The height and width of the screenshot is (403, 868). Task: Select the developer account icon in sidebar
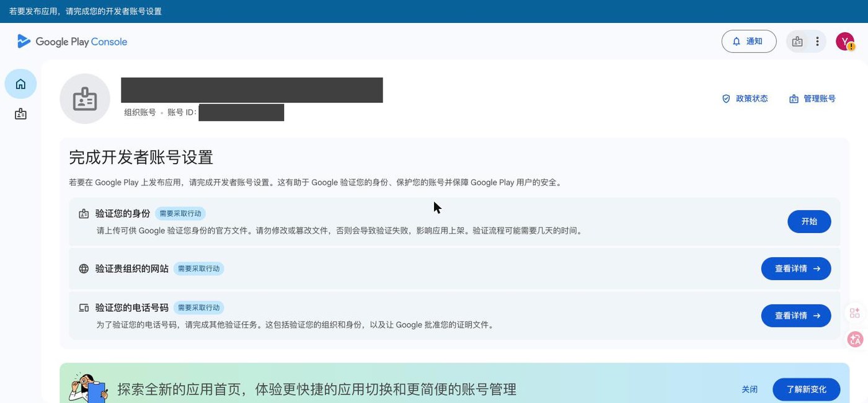tap(20, 114)
